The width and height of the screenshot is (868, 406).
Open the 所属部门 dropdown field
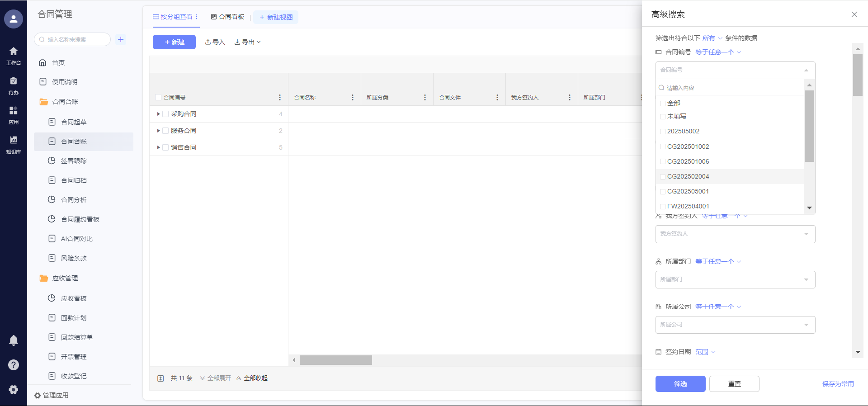(735, 279)
